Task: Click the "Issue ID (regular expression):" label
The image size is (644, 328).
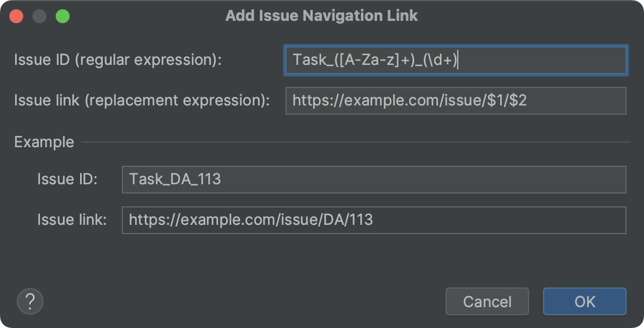Action: tap(118, 60)
